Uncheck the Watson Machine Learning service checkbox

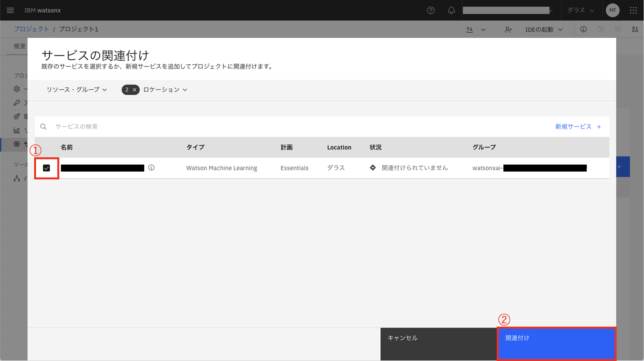46,168
